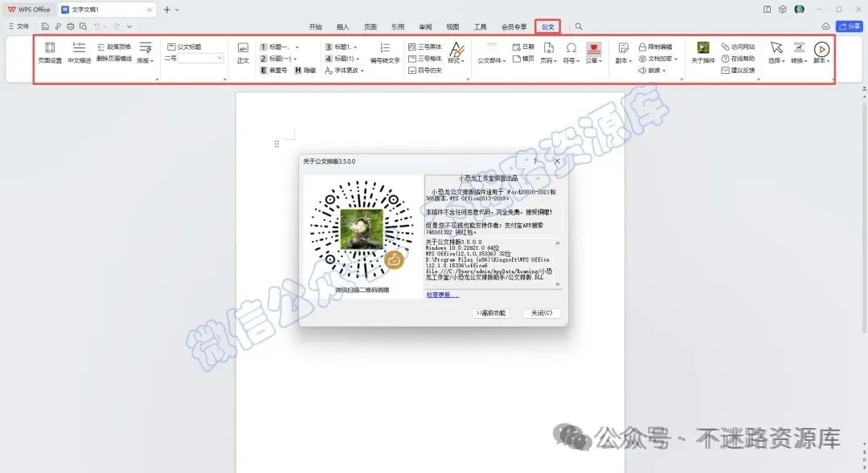Apply 中文缩进 Chinese indent
Screen dimensions: 868x473
coord(79,53)
